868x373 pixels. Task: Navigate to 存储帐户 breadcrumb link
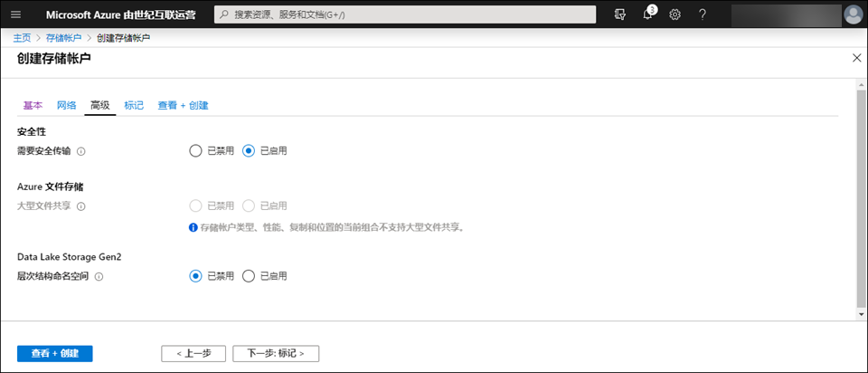63,38
